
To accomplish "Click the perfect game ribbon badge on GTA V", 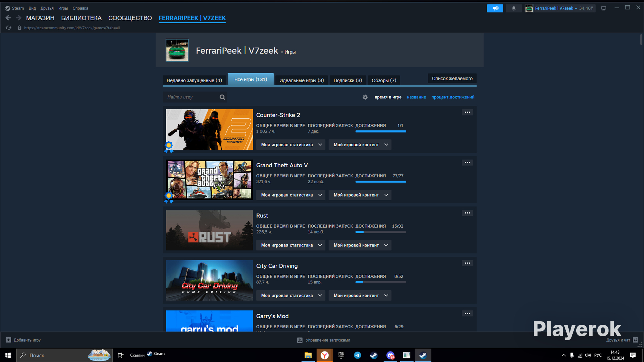I will tap(169, 197).
